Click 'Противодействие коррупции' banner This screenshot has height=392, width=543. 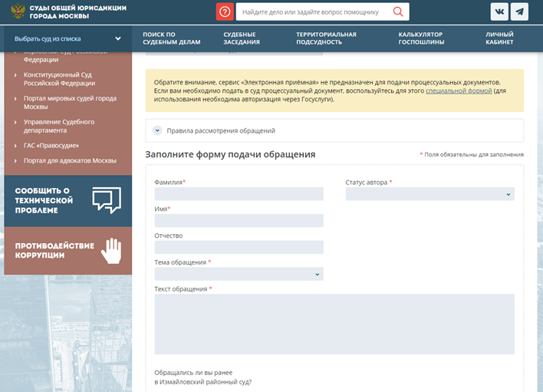(x=67, y=251)
